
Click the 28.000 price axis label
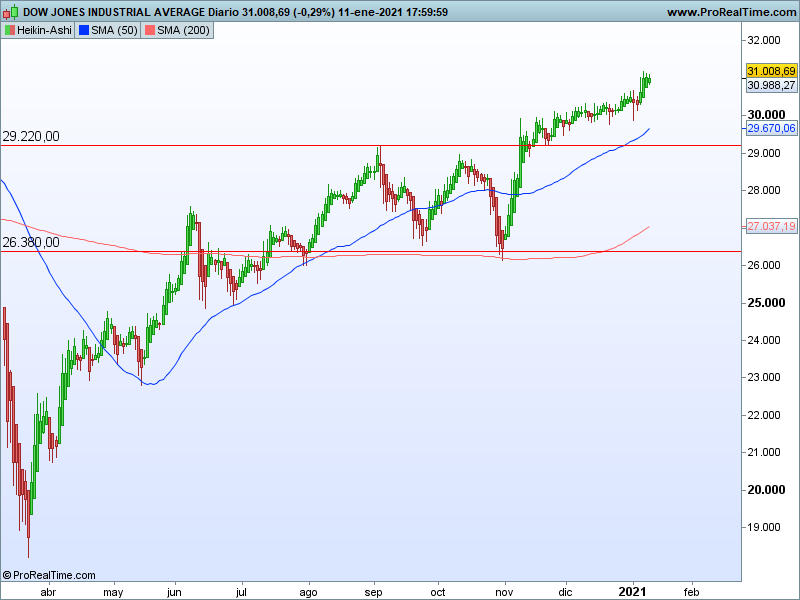(x=764, y=190)
